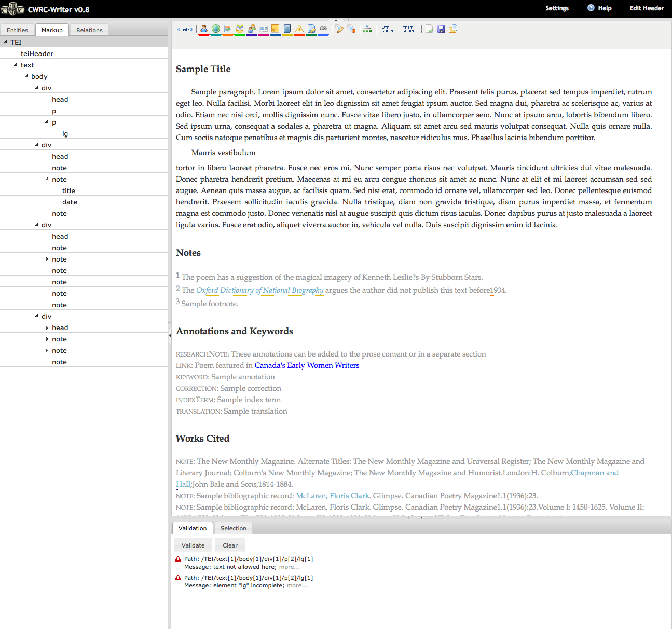Screen dimensions: 672x629
Task: Click the Clear button
Action: pos(230,545)
